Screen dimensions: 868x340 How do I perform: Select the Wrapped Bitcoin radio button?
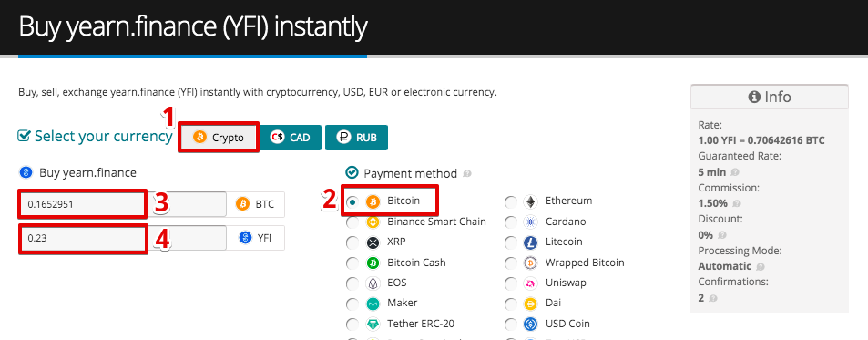(x=511, y=263)
